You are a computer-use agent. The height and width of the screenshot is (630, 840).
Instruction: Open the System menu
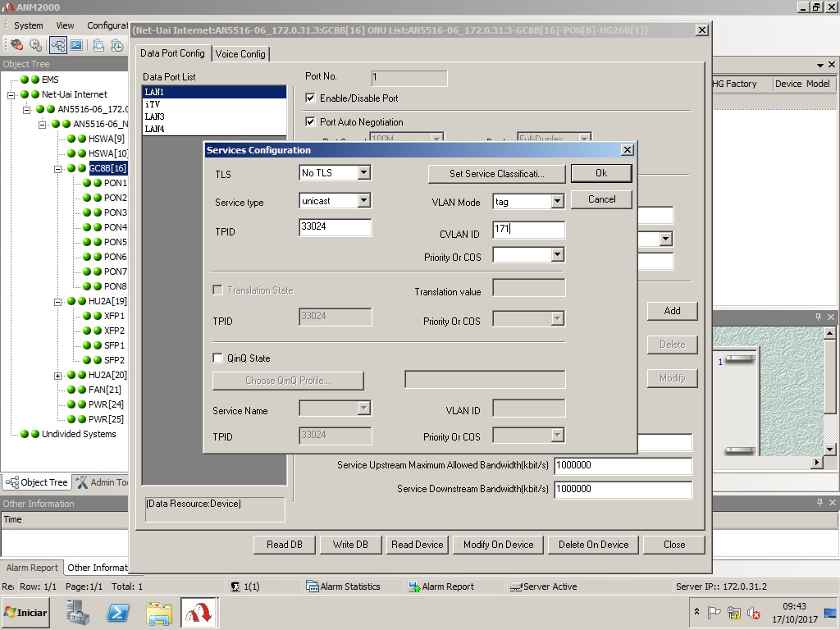pos(28,25)
